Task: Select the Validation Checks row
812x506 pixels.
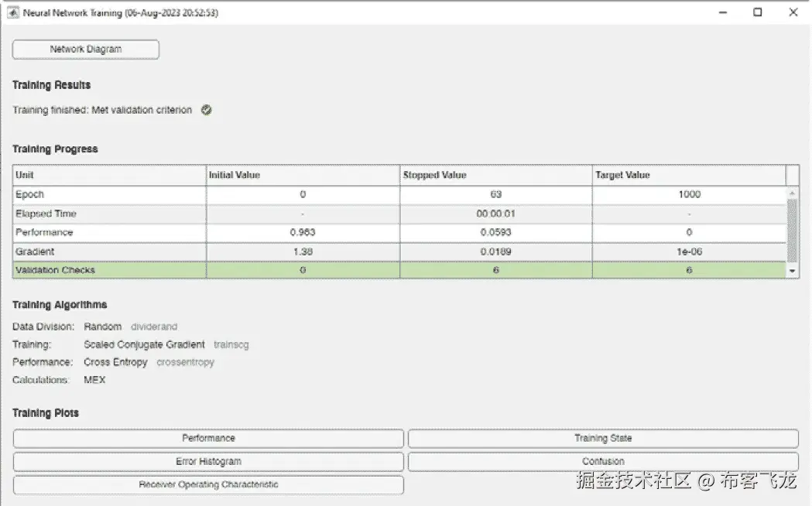Action: (x=108, y=271)
